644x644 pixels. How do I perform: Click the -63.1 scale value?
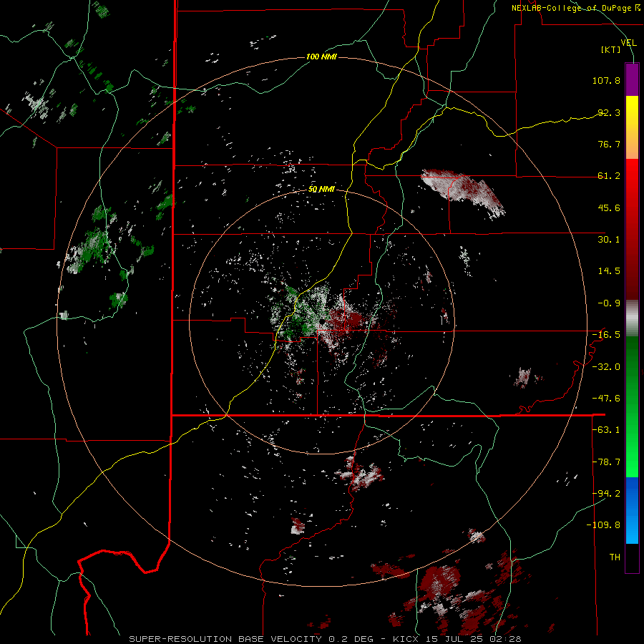pyautogui.click(x=606, y=430)
